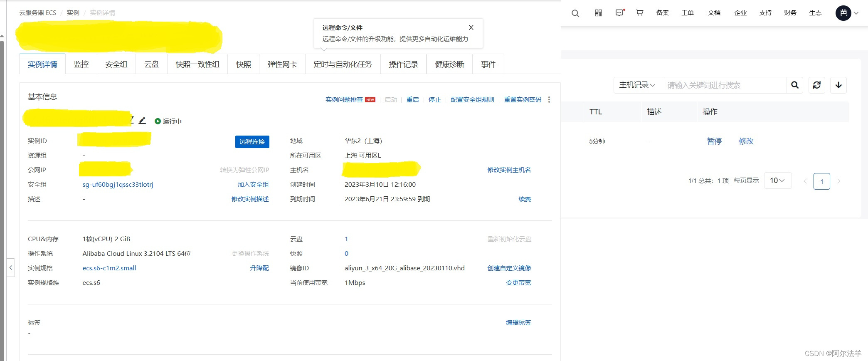Click the 实例问题排查 link
The height and width of the screenshot is (361, 868).
tap(344, 100)
